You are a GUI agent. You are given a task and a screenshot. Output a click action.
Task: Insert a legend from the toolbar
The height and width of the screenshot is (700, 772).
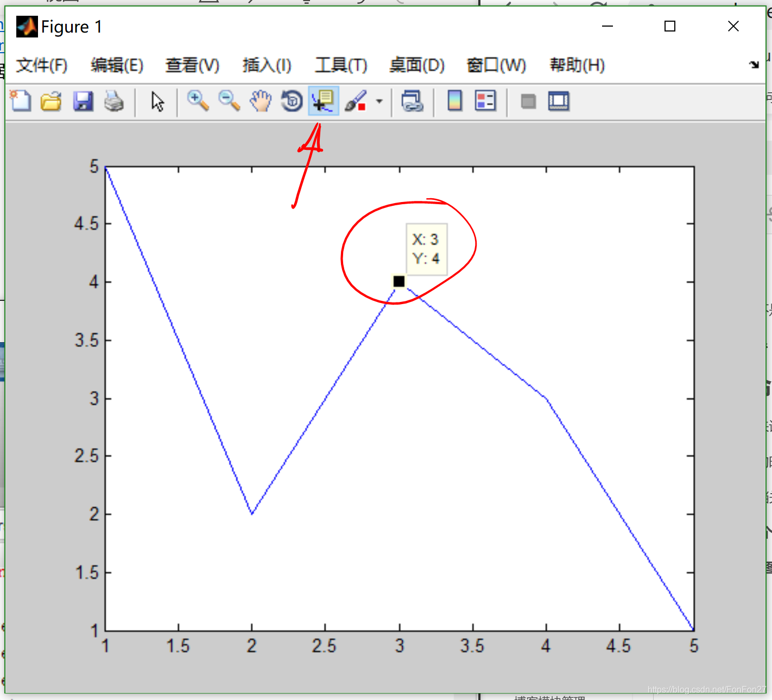[485, 101]
